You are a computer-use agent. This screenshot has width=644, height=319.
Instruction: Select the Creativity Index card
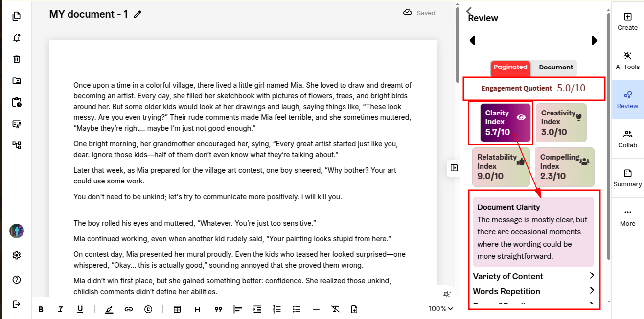pyautogui.click(x=561, y=122)
